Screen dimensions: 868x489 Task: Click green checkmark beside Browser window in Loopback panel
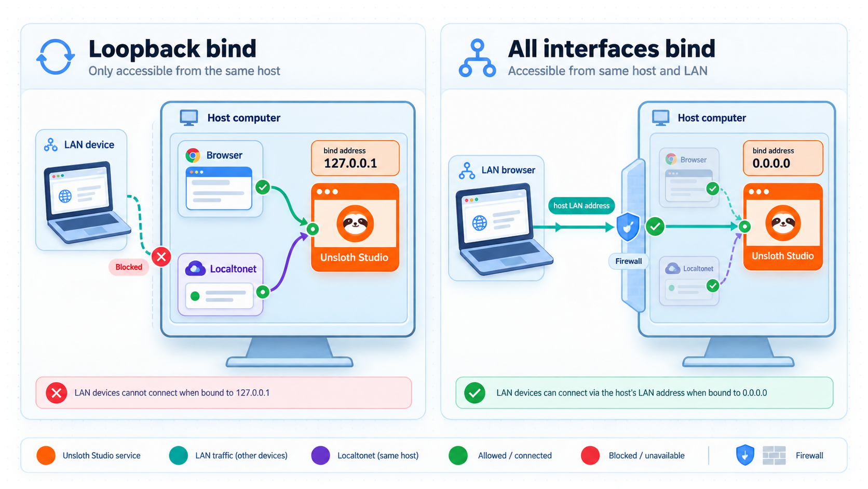(x=263, y=187)
